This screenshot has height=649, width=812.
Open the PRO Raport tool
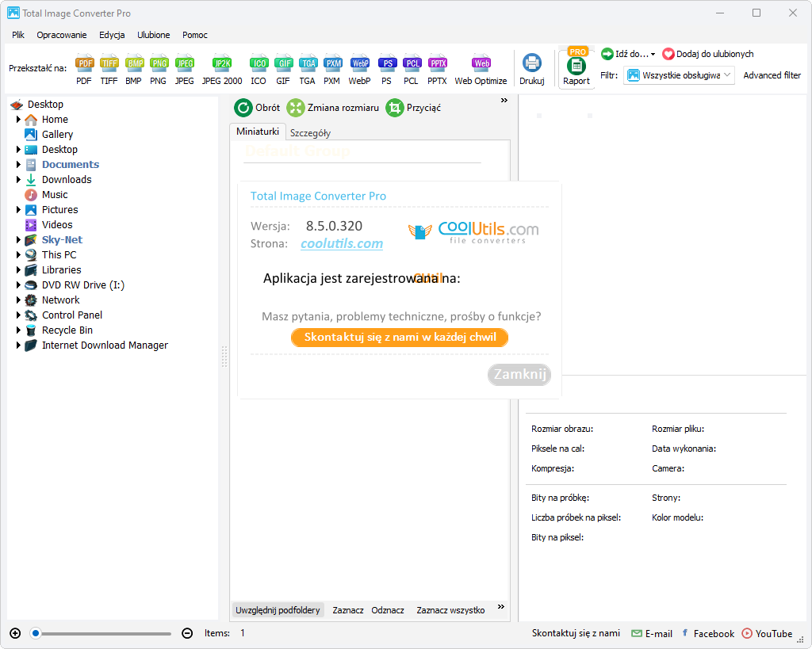tap(576, 67)
